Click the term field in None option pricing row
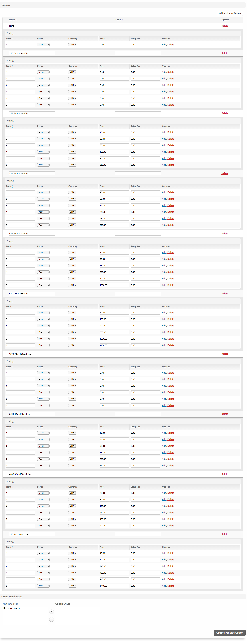This screenshot has height=644, width=249. (x=21, y=45)
